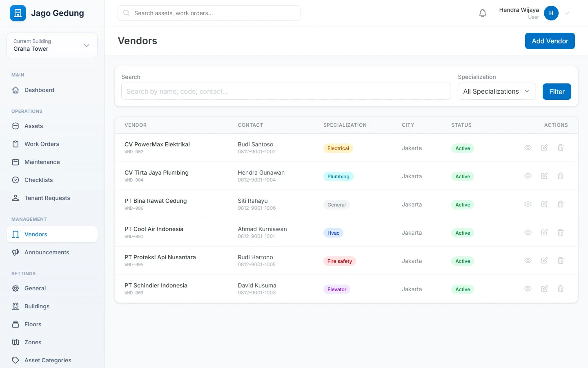Open the Current Building Graha Tower selector

[x=52, y=45]
